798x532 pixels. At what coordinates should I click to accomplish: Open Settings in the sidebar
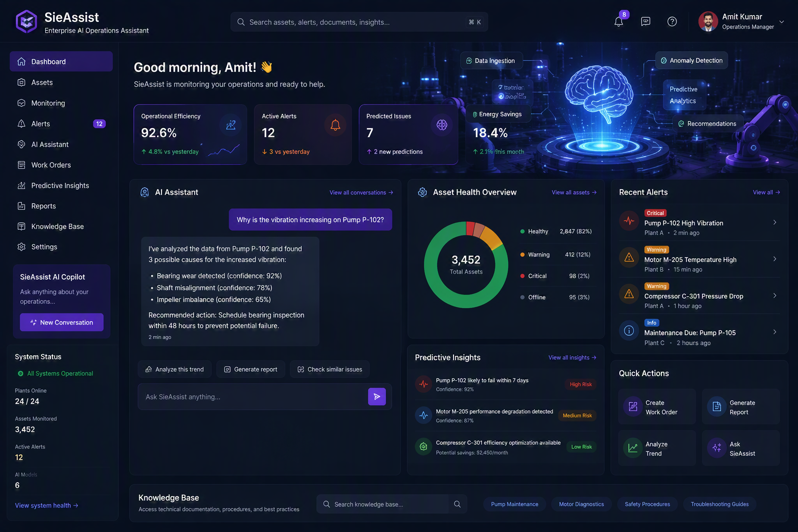pos(61,247)
